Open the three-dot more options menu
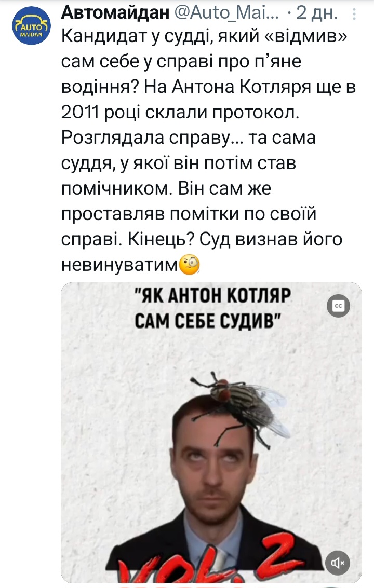 tap(354, 14)
